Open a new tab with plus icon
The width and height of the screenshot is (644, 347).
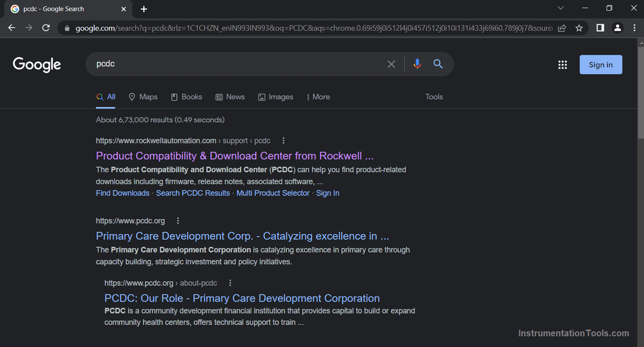tap(144, 9)
